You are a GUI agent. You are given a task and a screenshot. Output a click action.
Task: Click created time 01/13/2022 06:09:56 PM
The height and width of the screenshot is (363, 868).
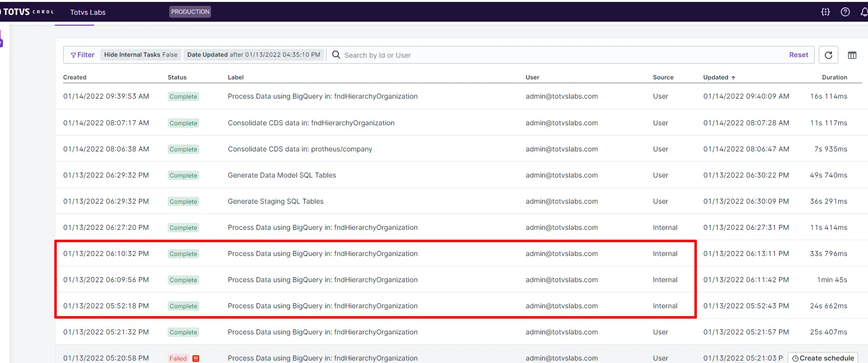106,280
